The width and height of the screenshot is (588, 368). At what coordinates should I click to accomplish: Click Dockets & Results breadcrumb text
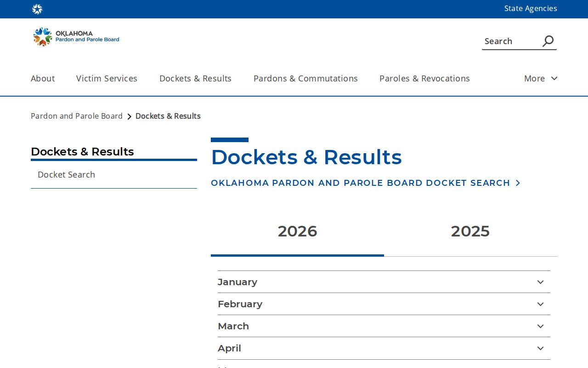click(x=168, y=116)
